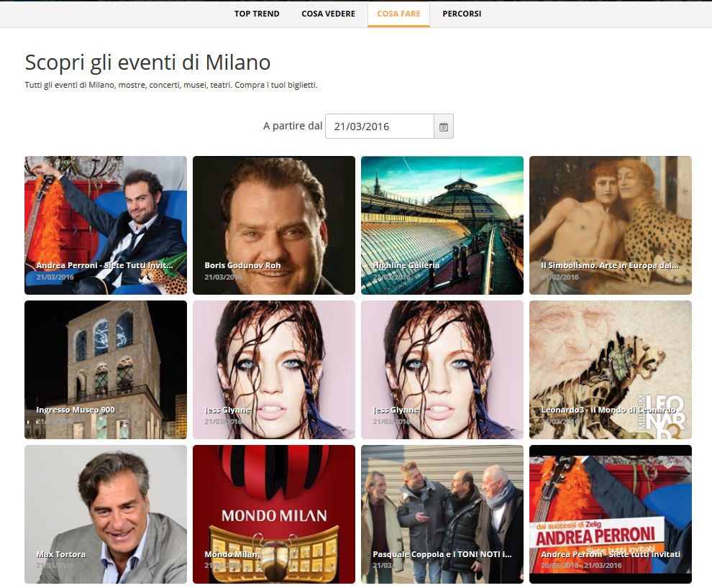Go to the PERCORSI tab
The width and height of the screenshot is (712, 588).
tap(462, 14)
